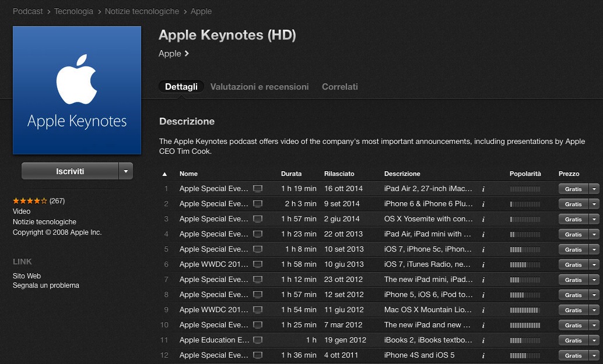Screen dimensions: 603x364
Task: Go to Tecnologia in breadcrumb
Action: 73,12
